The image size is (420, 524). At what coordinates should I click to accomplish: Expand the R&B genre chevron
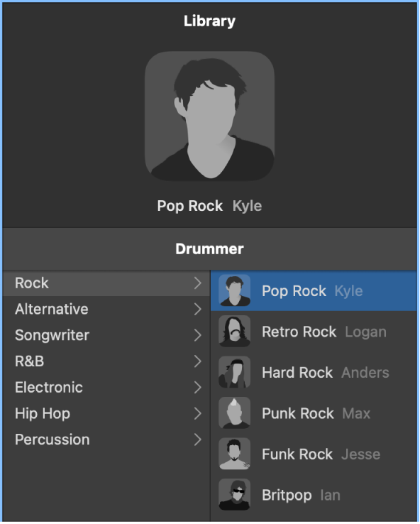pos(198,361)
